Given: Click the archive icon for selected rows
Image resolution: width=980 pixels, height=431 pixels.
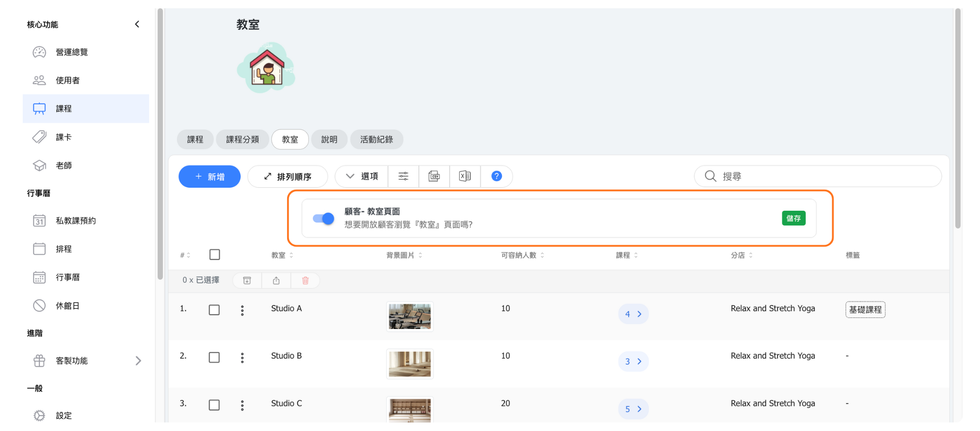Looking at the screenshot, I should click(x=247, y=281).
